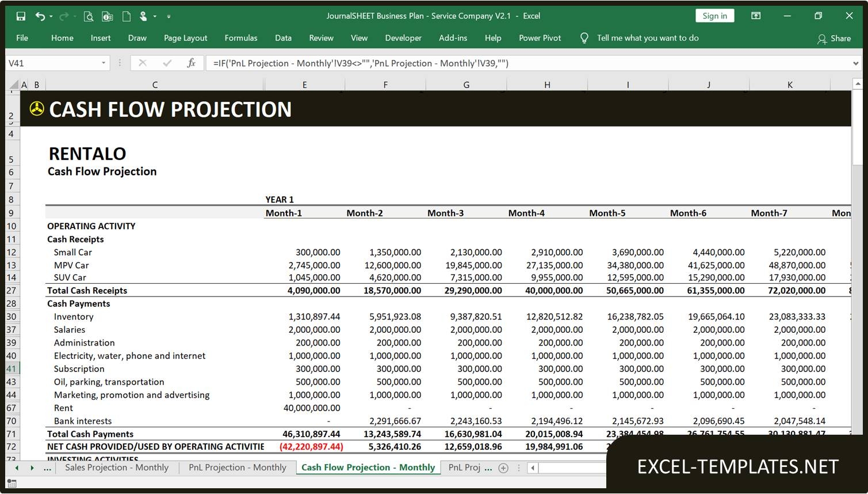The width and height of the screenshot is (868, 494).
Task: Open Ribbon Display Options
Action: (x=756, y=16)
